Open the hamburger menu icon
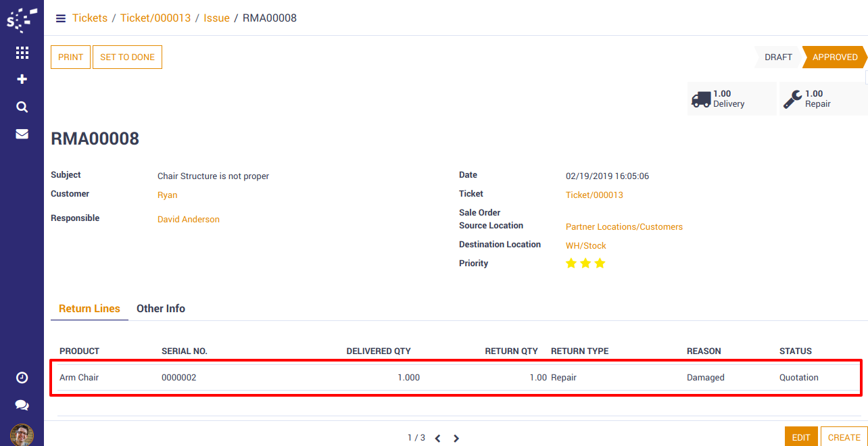The width and height of the screenshot is (868, 446). coord(61,18)
